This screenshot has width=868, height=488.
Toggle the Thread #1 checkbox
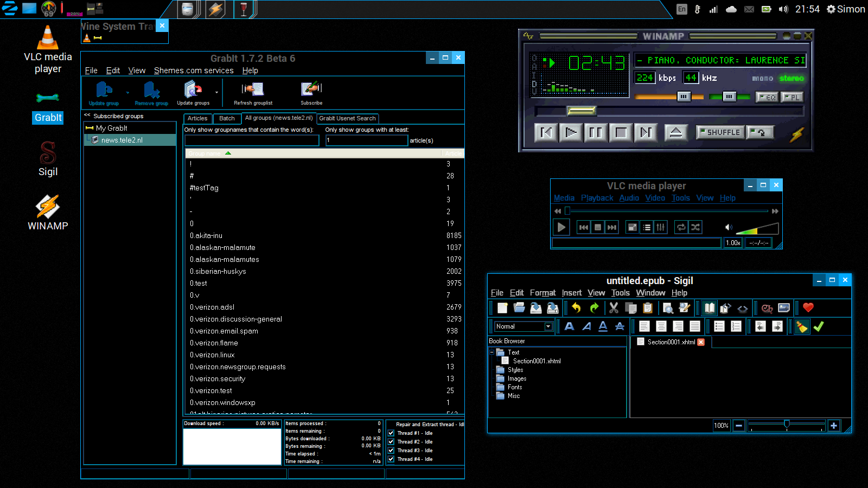[x=391, y=433]
